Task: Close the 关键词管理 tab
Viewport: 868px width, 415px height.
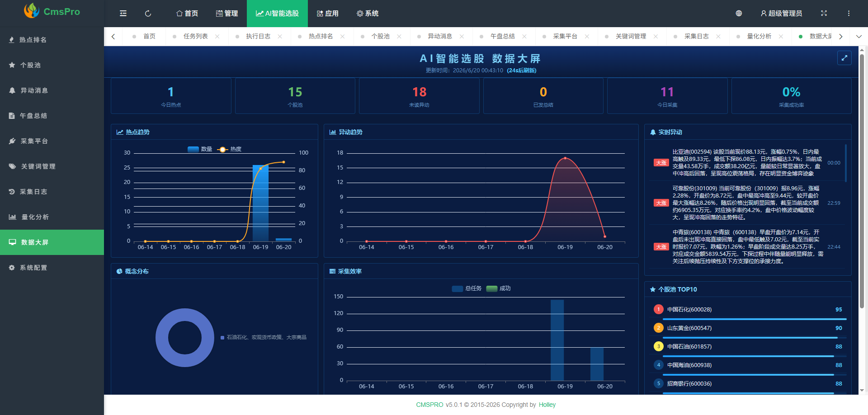Action: tap(656, 37)
